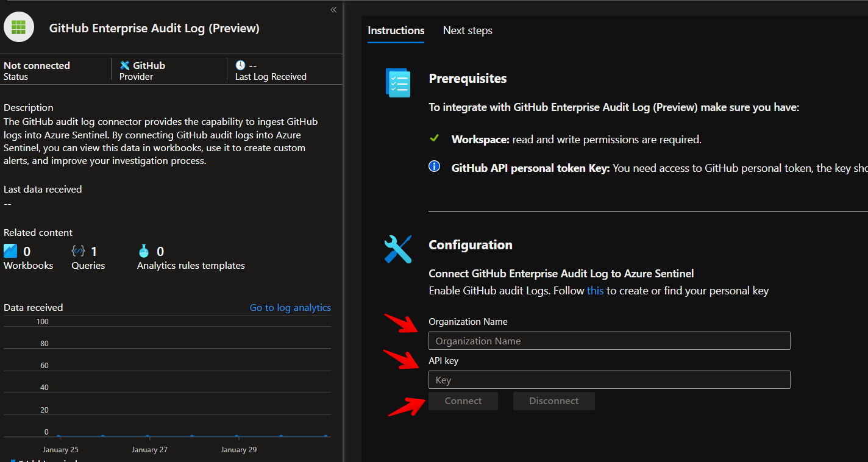Open the Workbooks related content icon
868x462 pixels.
(10, 251)
